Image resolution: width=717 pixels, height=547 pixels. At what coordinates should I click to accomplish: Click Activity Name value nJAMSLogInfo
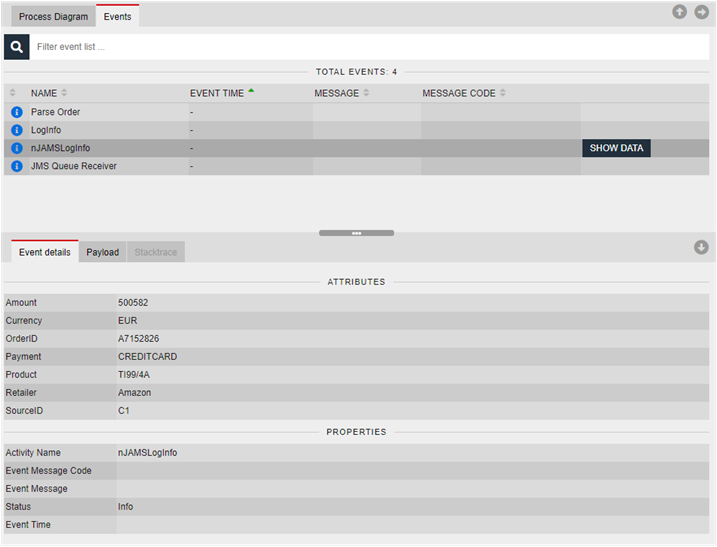148,453
